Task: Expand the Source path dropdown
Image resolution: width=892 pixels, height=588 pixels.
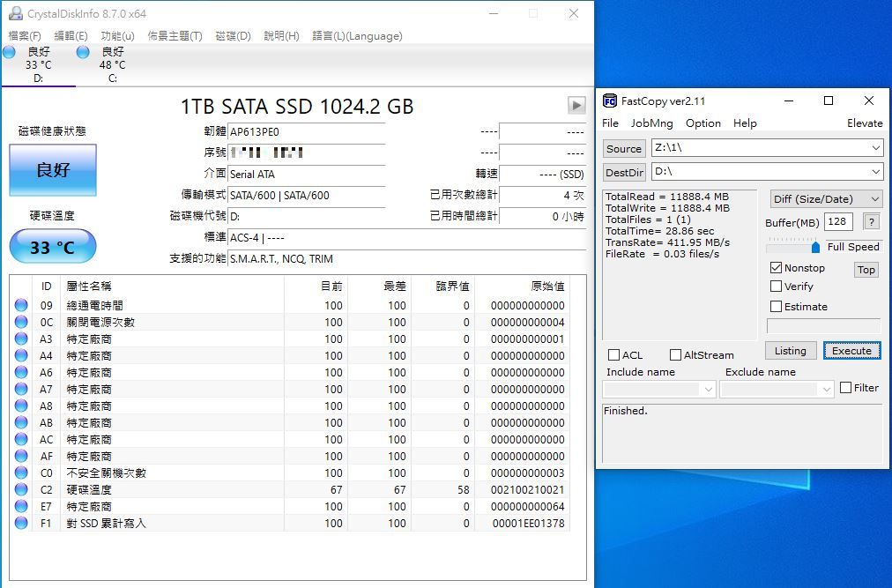Action: pyautogui.click(x=875, y=148)
